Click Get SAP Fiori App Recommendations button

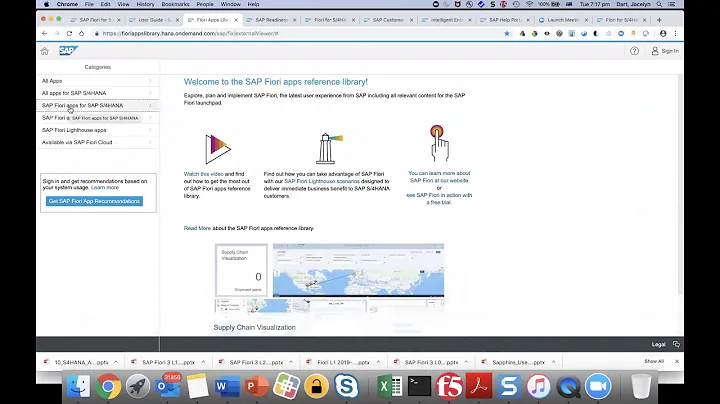pyautogui.click(x=94, y=201)
